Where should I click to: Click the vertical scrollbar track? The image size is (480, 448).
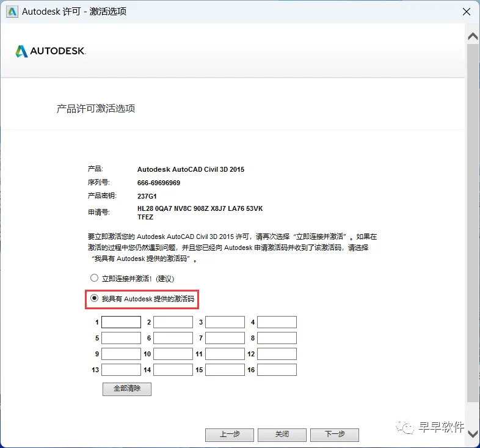[x=473, y=223]
